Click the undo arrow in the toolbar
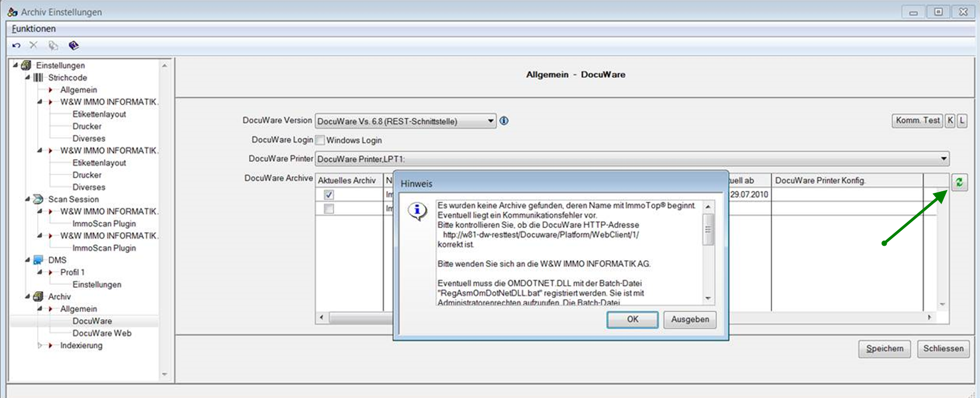Image resolution: width=980 pixels, height=398 pixels. click(x=16, y=46)
